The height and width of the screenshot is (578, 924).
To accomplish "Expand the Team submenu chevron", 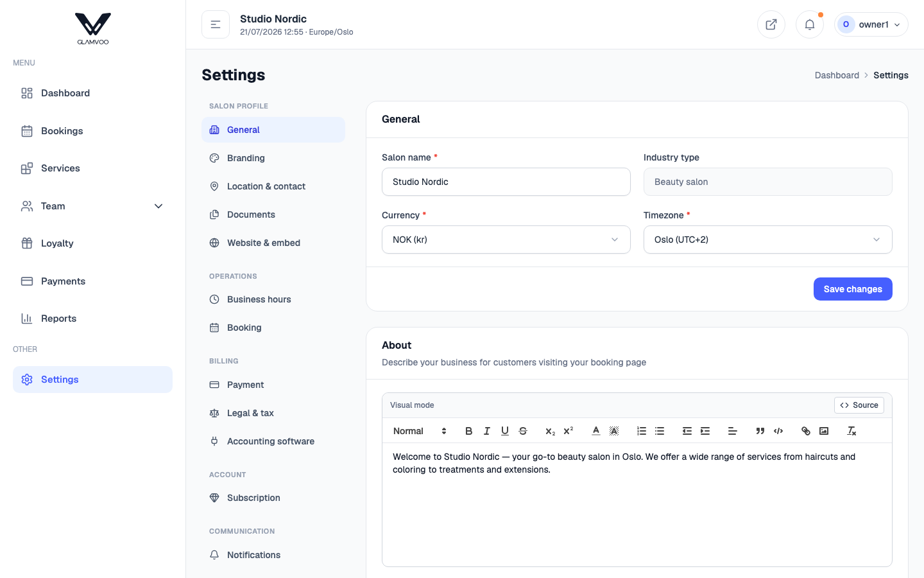I will [158, 206].
